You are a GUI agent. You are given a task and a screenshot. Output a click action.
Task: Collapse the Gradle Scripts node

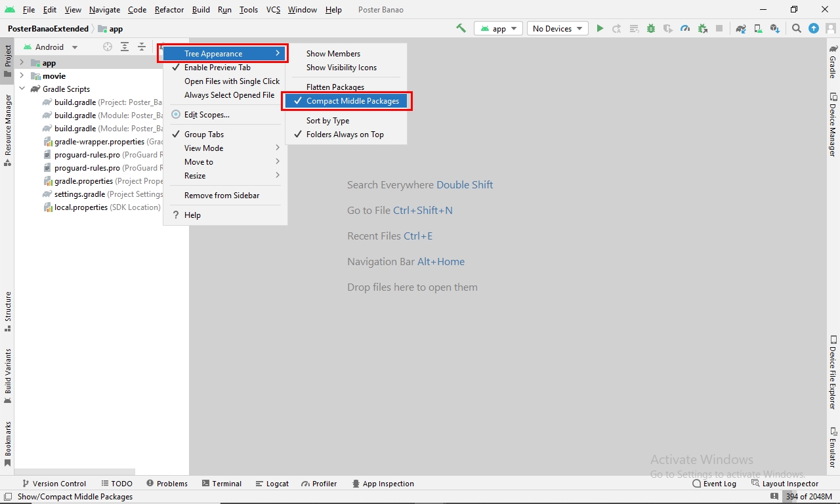coord(22,89)
